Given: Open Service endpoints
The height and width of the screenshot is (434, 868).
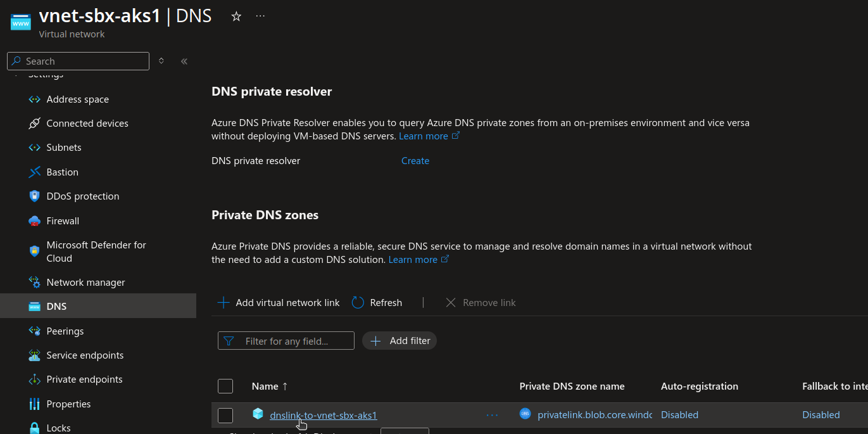Looking at the screenshot, I should (85, 355).
